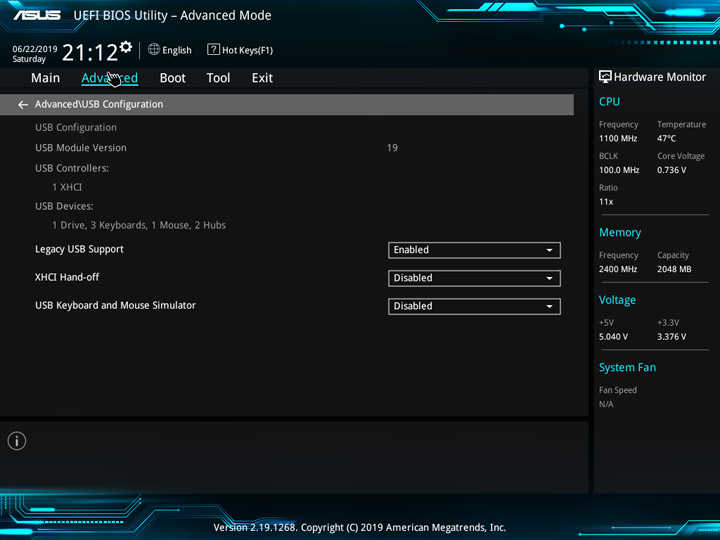Select USB Keyboard and Mouse Simulator label
The image size is (720, 540).
(x=115, y=305)
